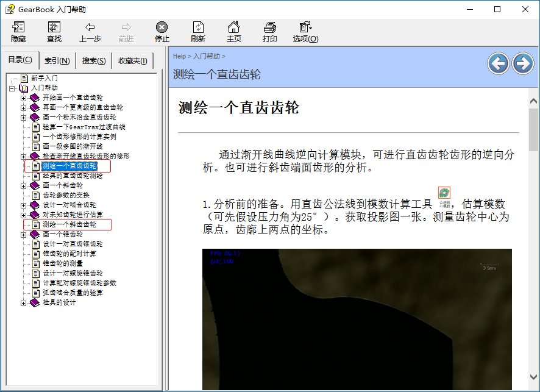540x392 pixels.
Task: Switch to the 收藏夹(I) favorites tab
Action: pyautogui.click(x=133, y=61)
